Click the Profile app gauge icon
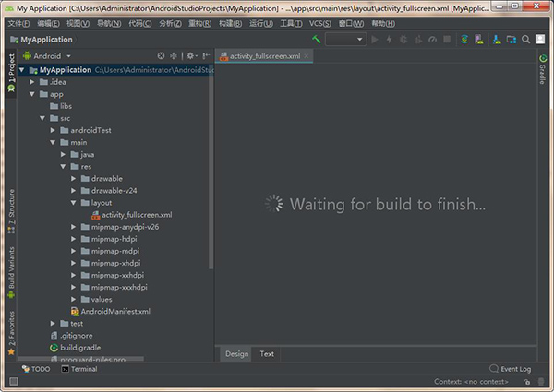The height and width of the screenshot is (392, 554). coord(432,39)
